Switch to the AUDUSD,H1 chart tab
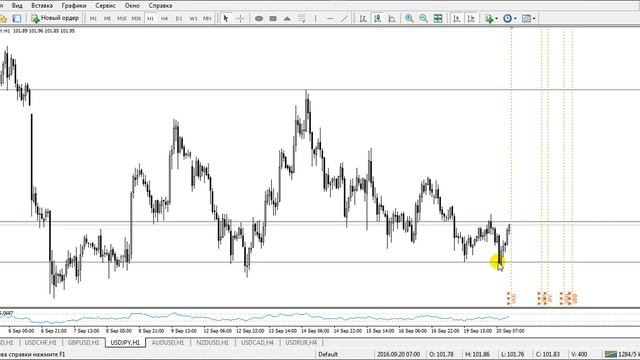 [168, 342]
